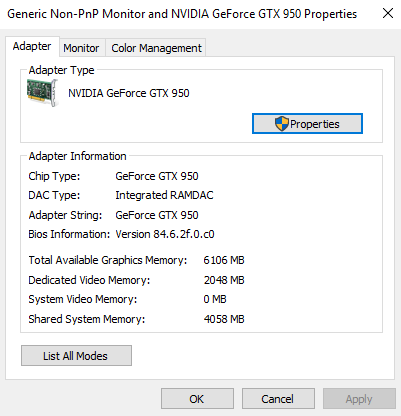The image size is (401, 416).
Task: Click the 6106 MB total graphics memory value
Action: [x=224, y=260]
